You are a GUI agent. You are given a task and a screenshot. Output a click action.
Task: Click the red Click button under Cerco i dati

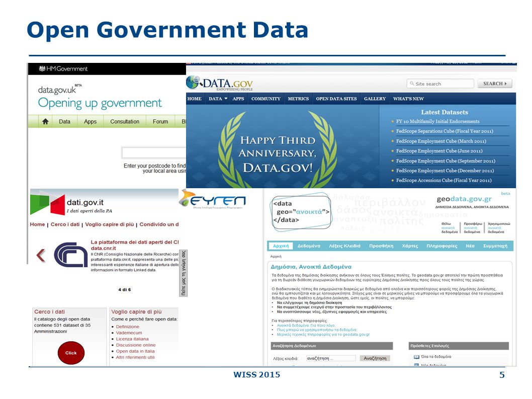71,353
